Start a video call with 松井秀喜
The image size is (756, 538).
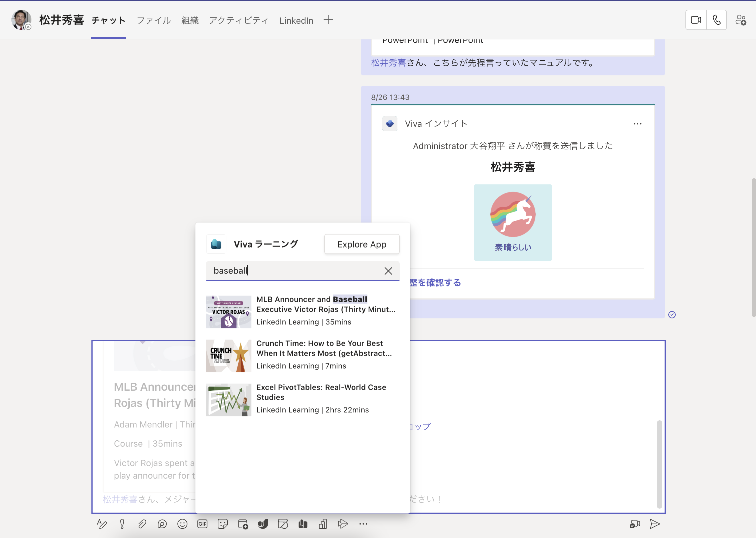[x=695, y=20]
